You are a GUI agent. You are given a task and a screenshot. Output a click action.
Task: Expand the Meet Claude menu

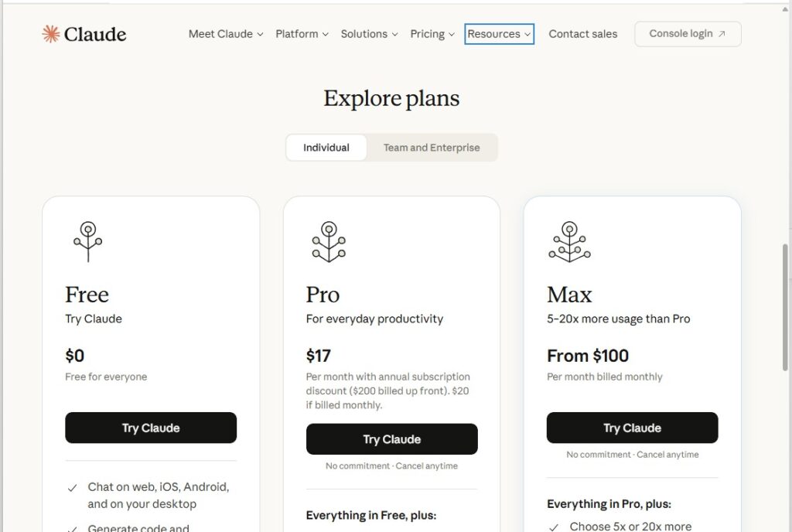pyautogui.click(x=226, y=34)
